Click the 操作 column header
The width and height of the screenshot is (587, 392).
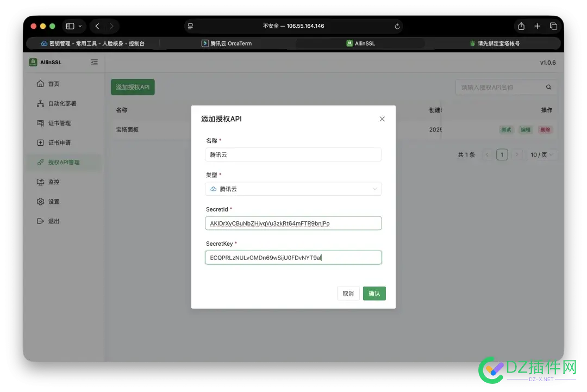tap(547, 110)
